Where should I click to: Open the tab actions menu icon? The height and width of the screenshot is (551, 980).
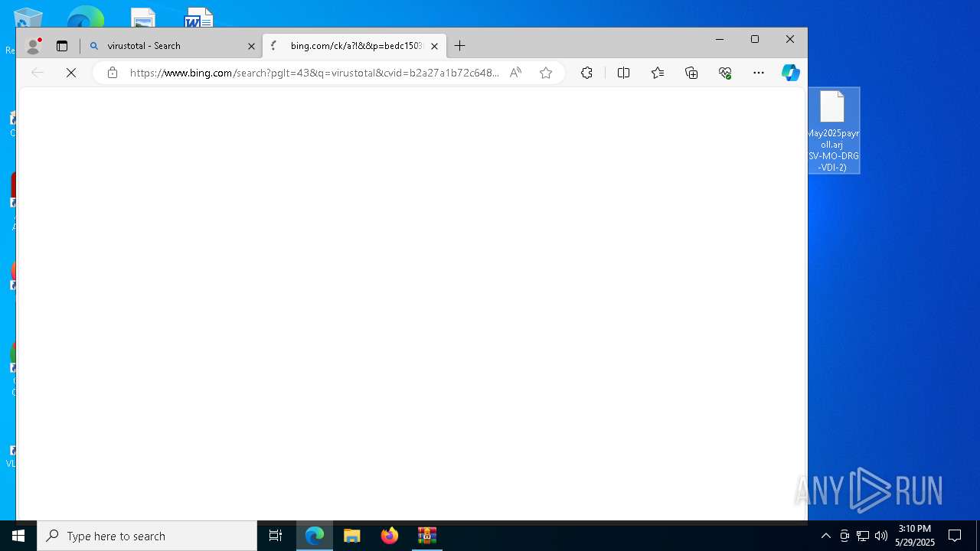pos(62,46)
